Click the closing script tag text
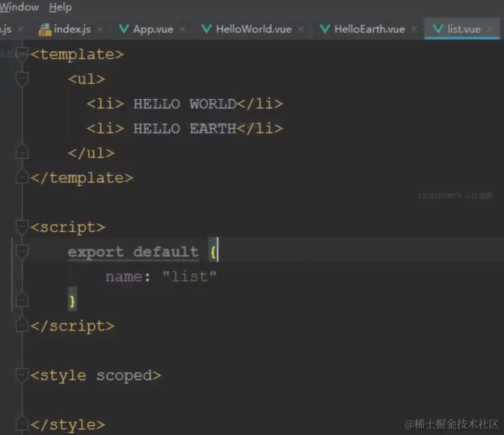504x435 pixels. (73, 326)
